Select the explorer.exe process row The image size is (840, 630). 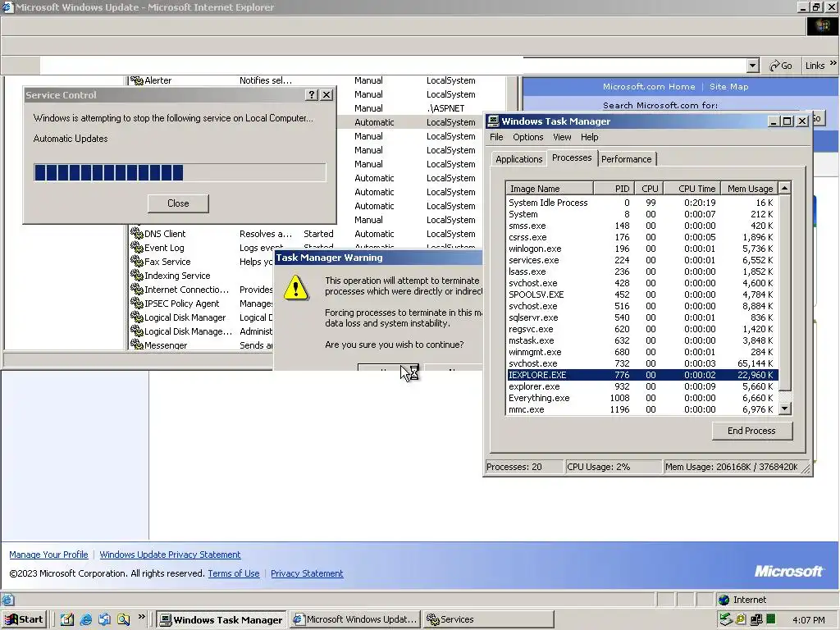coord(642,386)
